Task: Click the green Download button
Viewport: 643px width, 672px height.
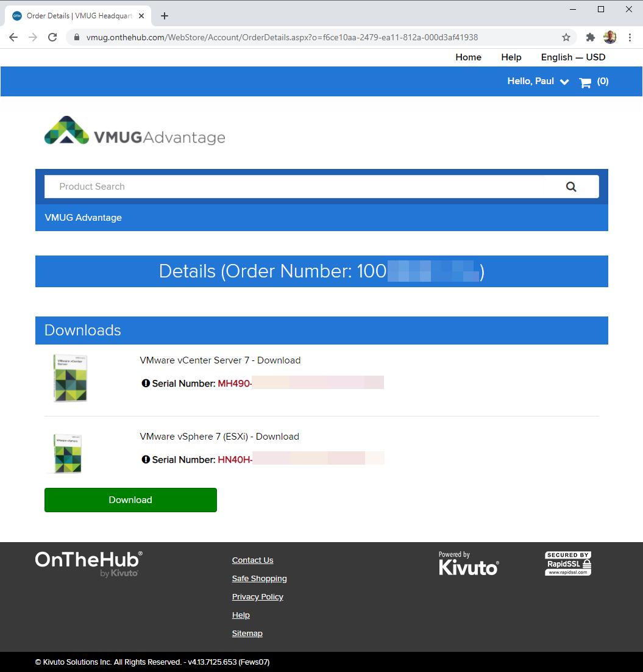Action: 130,499
